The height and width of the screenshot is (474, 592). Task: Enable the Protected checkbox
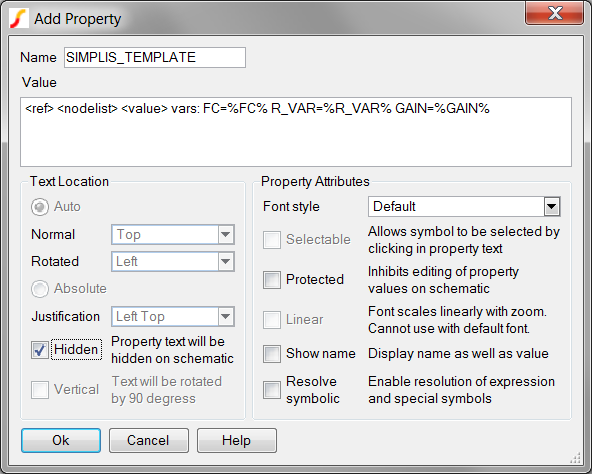tap(272, 280)
